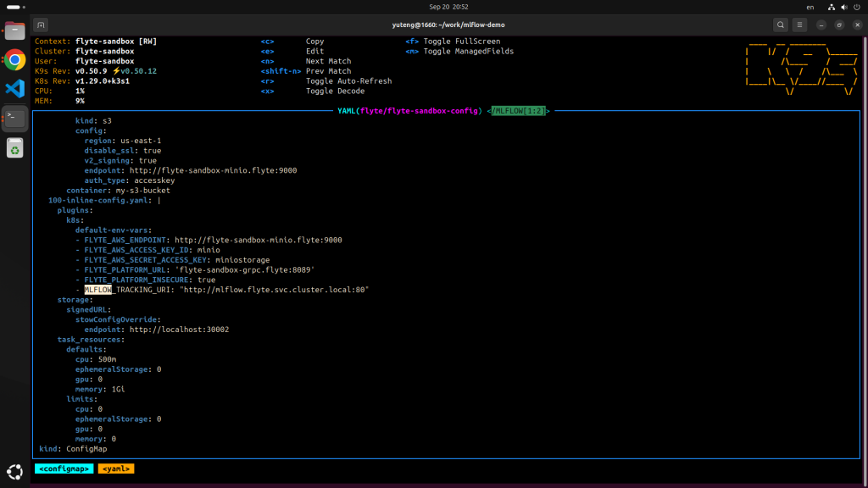Click the 'container: my-s3-bucket' line
The image size is (868, 488).
[x=119, y=191]
